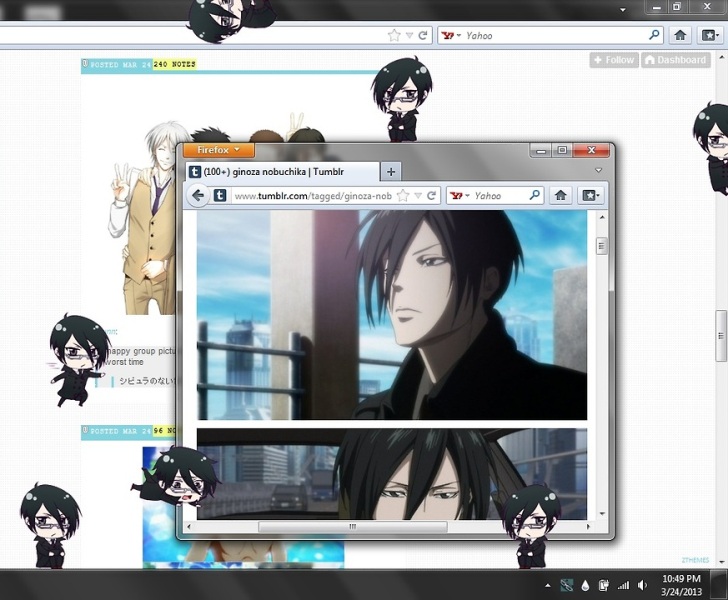The image size is (728, 600).
Task: Click the front window's scroll up arrow
Action: [x=602, y=217]
